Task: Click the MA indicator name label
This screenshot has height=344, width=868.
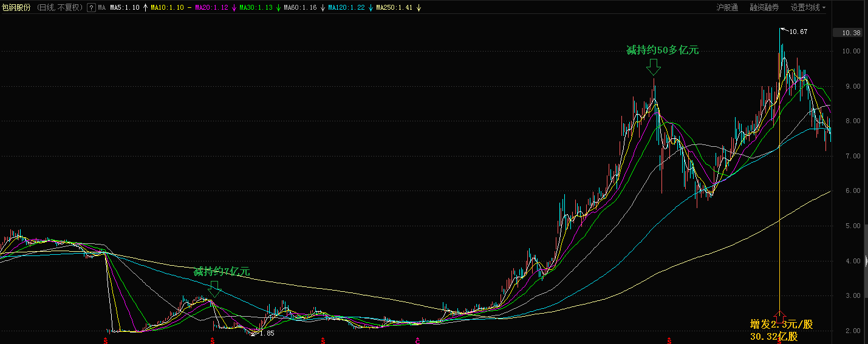Action: [x=101, y=8]
